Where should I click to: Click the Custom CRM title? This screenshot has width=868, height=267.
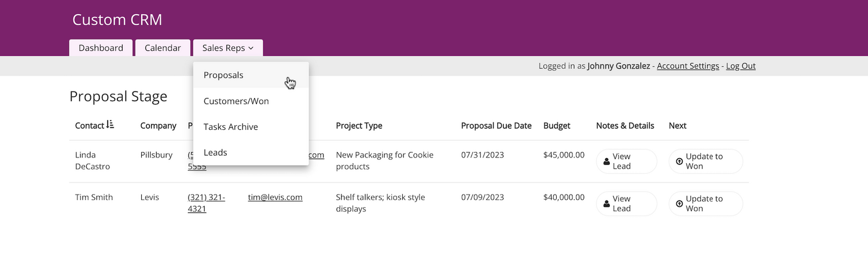[x=117, y=20]
